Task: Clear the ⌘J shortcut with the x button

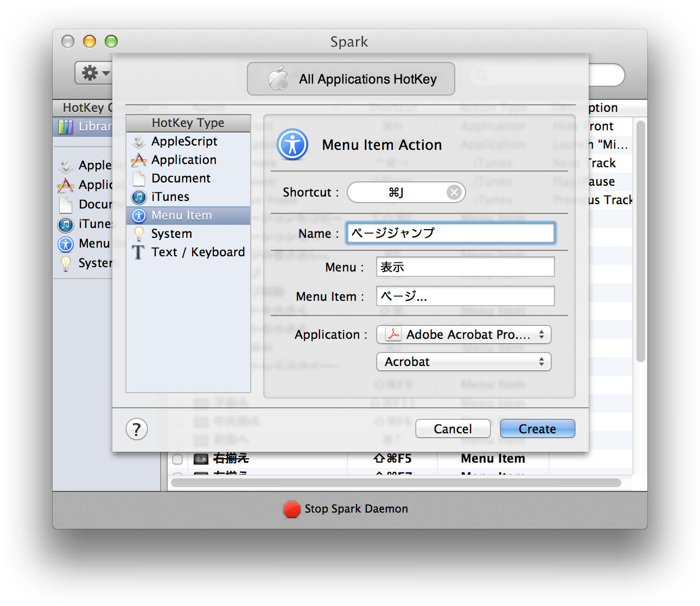Action: pos(454,192)
